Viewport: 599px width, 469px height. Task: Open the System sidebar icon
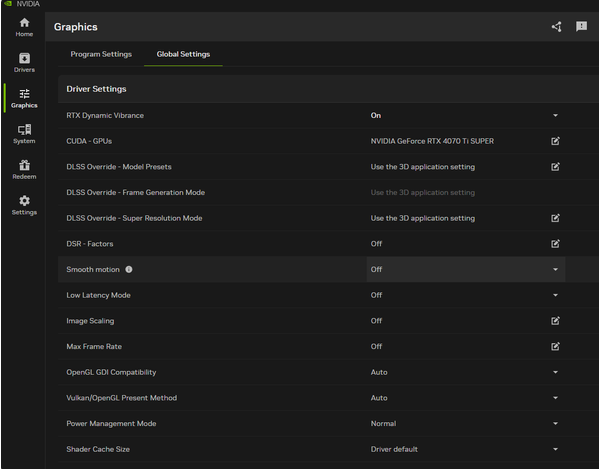point(24,134)
